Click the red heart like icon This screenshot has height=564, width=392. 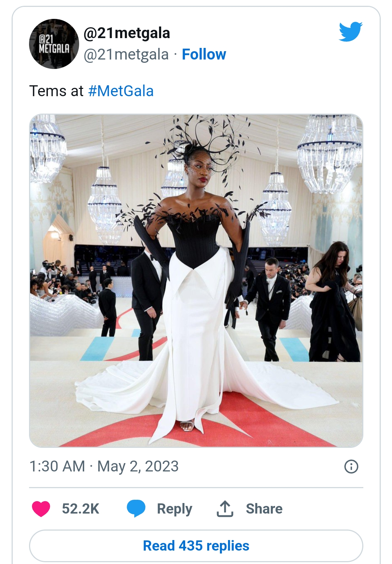[x=41, y=508]
